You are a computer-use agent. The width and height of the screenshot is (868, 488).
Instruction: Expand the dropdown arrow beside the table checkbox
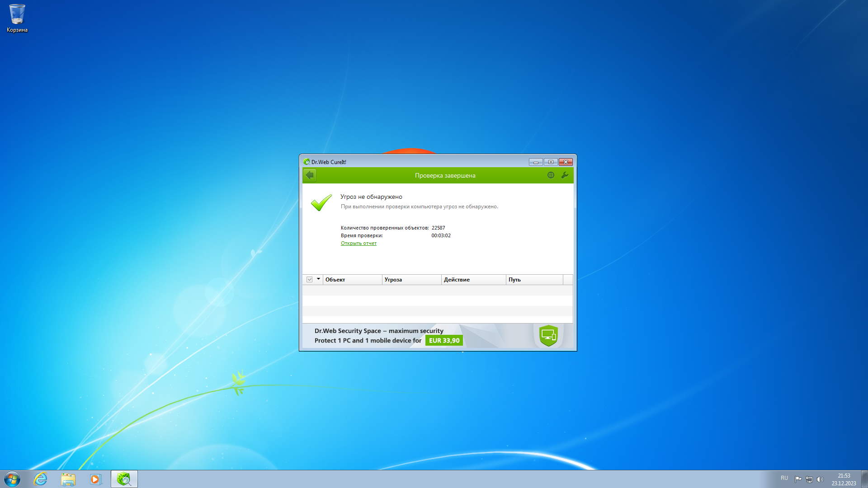(318, 279)
